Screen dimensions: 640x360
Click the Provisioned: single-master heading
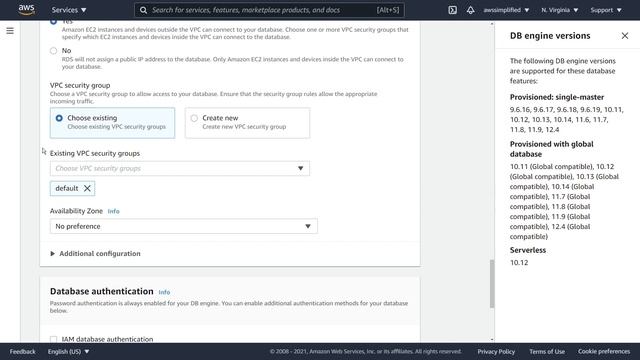pyautogui.click(x=557, y=97)
